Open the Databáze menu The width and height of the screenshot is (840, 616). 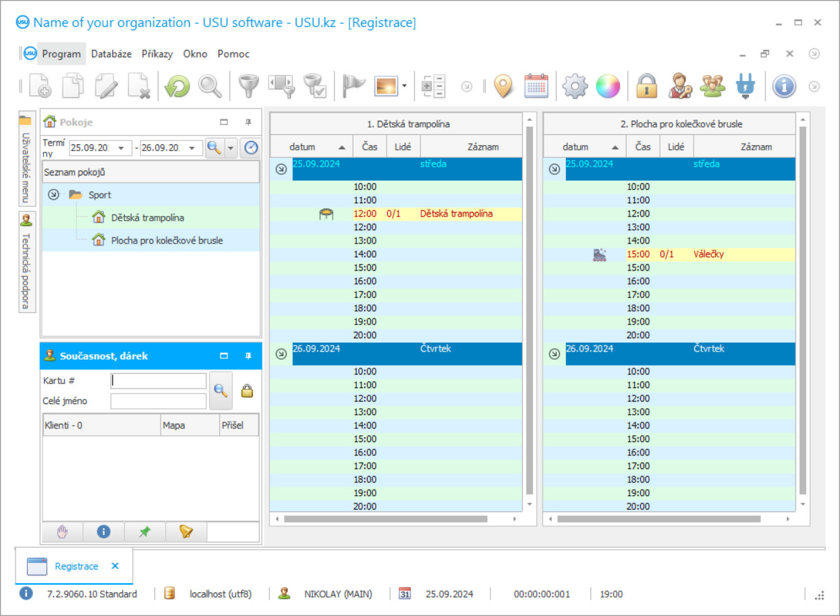(111, 53)
